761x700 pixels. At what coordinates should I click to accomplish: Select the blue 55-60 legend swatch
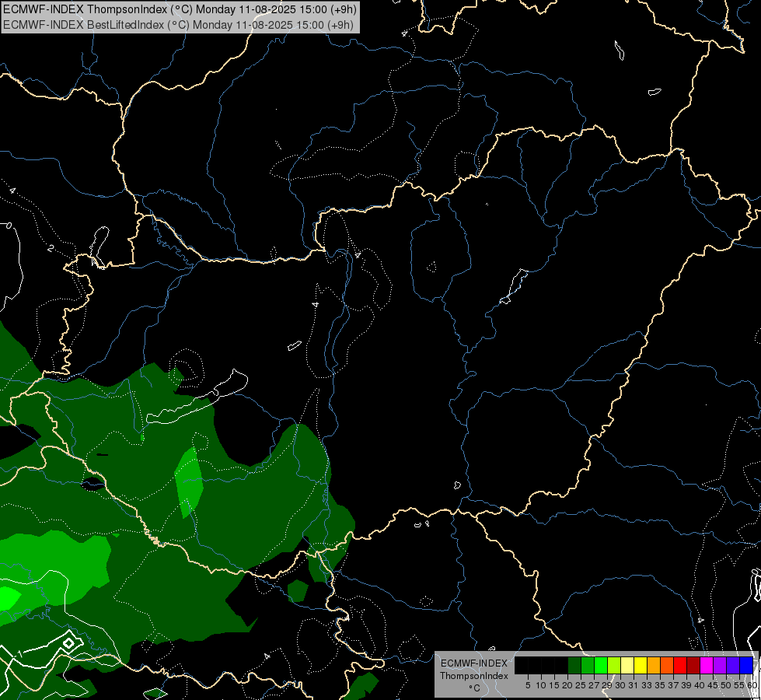746,665
